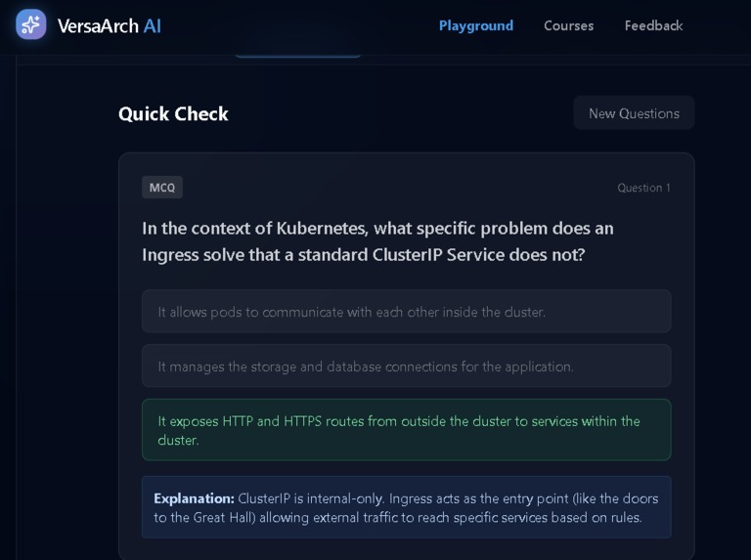
Task: Click the MCQ question type badge
Action: (162, 187)
